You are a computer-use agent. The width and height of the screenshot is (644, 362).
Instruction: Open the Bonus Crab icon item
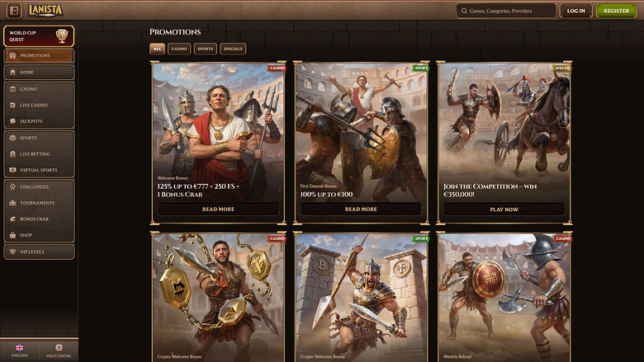point(12,219)
